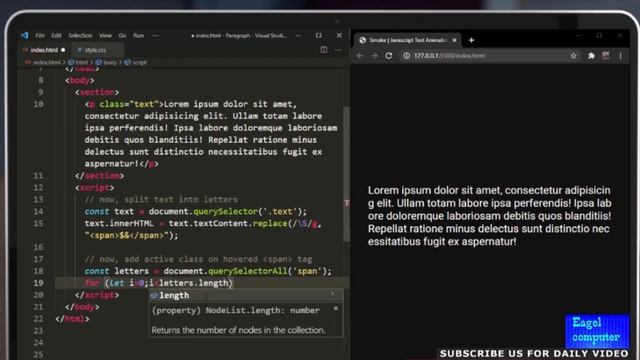Open the Selection menu
The width and height of the screenshot is (640, 360).
[x=80, y=36]
